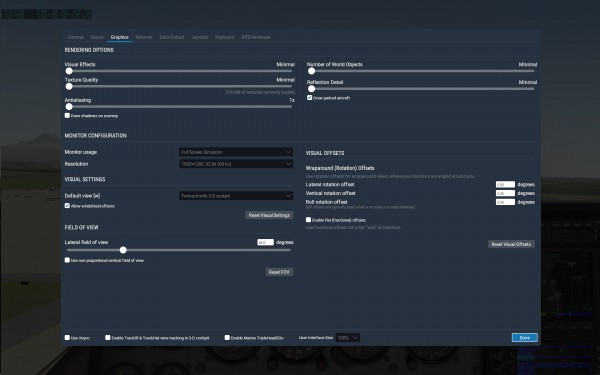Open the User Interface Size dropdown
Image resolution: width=600 pixels, height=375 pixels.
pyautogui.click(x=348, y=338)
